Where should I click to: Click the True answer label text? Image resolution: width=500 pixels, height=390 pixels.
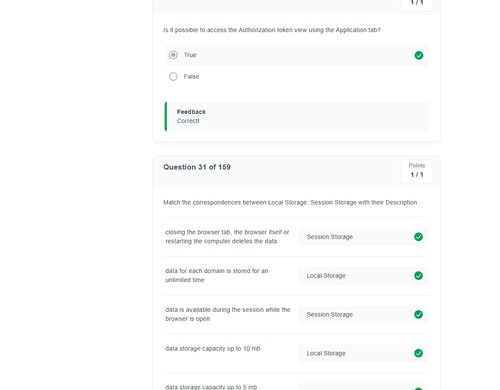coord(190,55)
